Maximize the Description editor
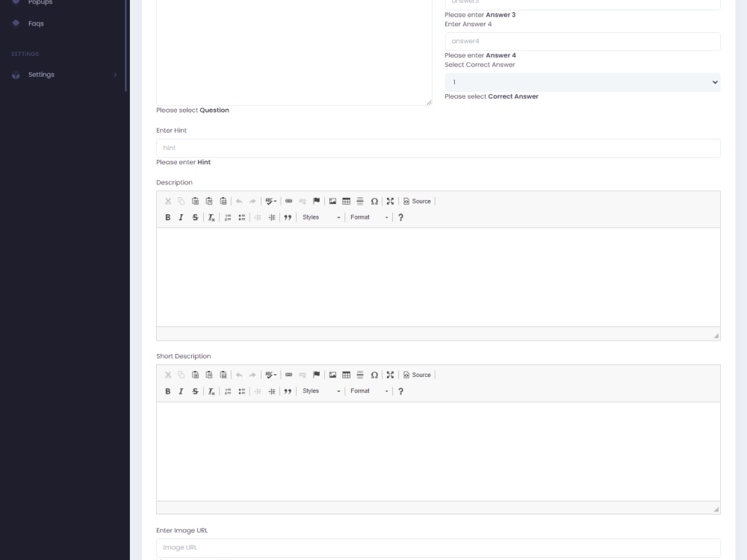747x560 pixels. (x=389, y=201)
